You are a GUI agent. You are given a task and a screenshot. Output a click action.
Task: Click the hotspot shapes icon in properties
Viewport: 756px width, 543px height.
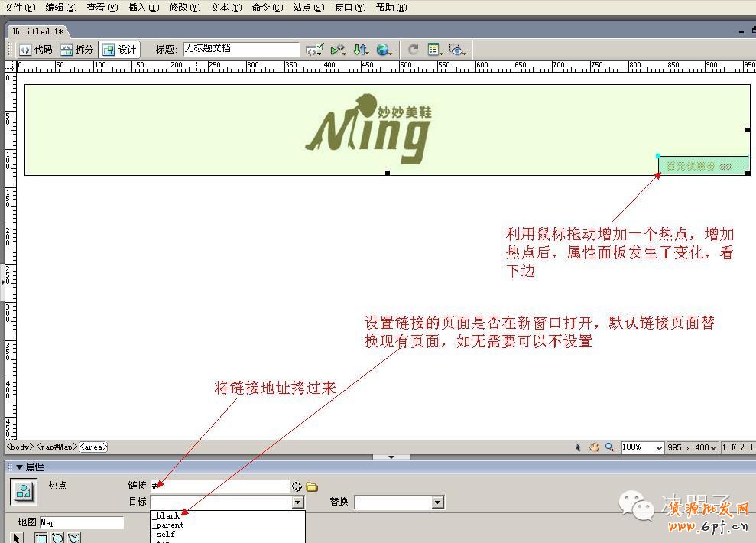[x=23, y=492]
